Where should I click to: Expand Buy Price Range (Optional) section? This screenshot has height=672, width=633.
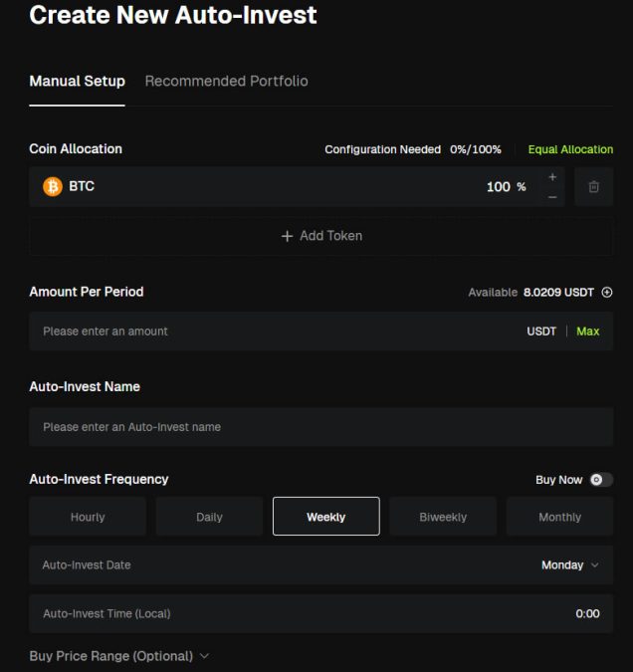click(119, 656)
